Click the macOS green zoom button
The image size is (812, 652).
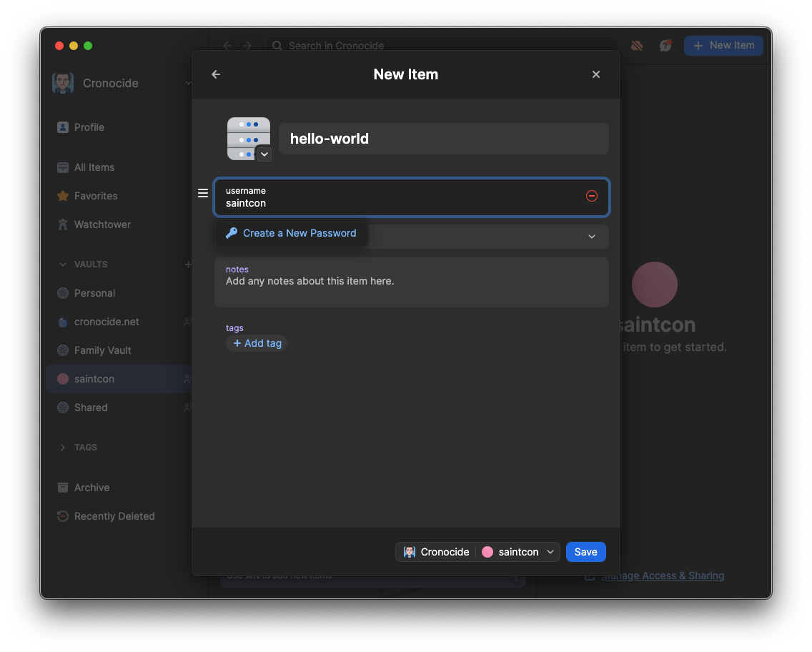tap(88, 46)
